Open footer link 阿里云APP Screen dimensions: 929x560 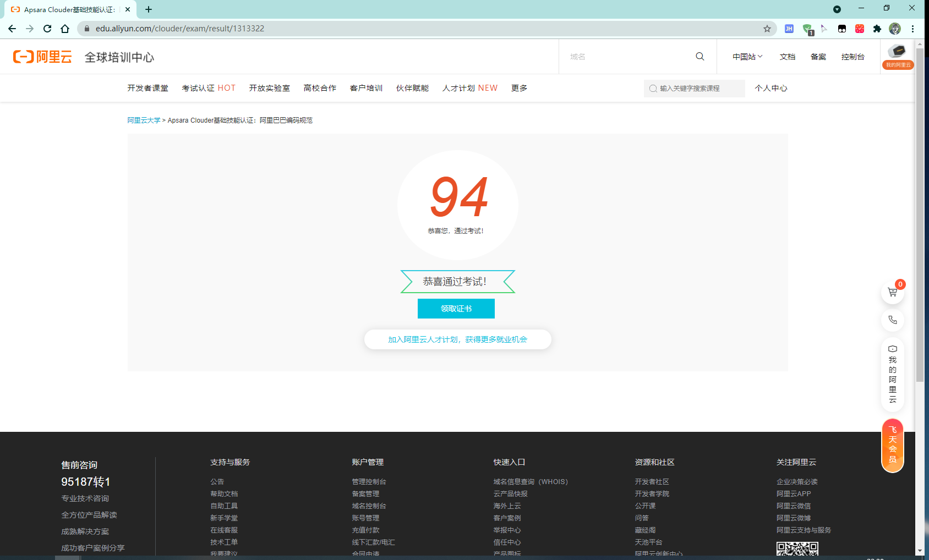click(794, 494)
